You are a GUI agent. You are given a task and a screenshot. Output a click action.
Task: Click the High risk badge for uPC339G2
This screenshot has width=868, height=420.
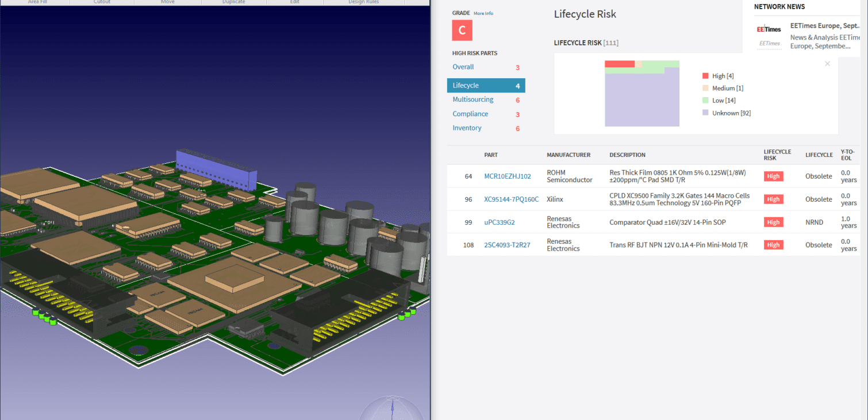point(773,222)
